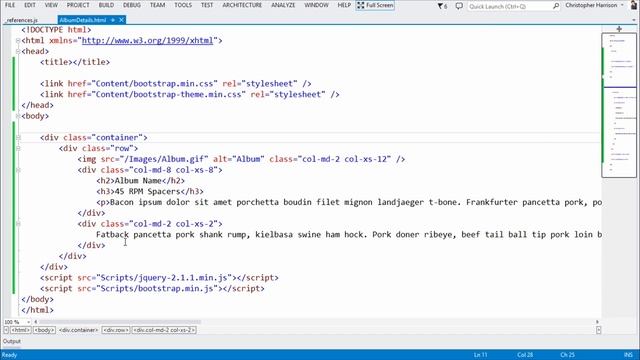This screenshot has width=640, height=360.
Task: Collapse the div col-md-8 col-xs-8 region
Action: tap(18, 170)
